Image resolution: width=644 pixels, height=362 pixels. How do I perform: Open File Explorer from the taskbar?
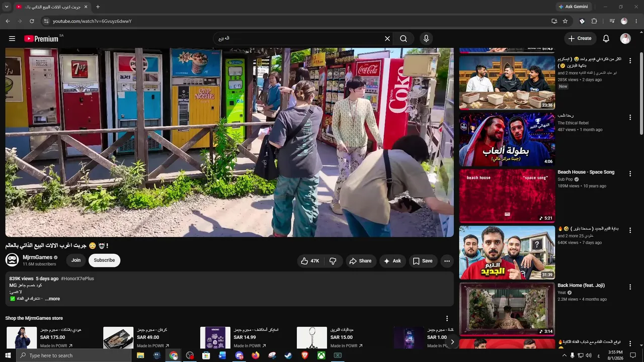(x=140, y=355)
